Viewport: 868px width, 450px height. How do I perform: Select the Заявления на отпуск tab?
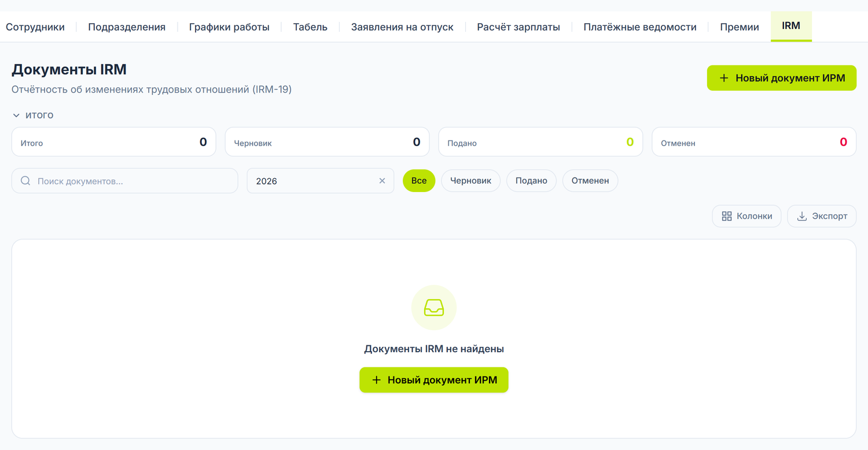point(402,27)
